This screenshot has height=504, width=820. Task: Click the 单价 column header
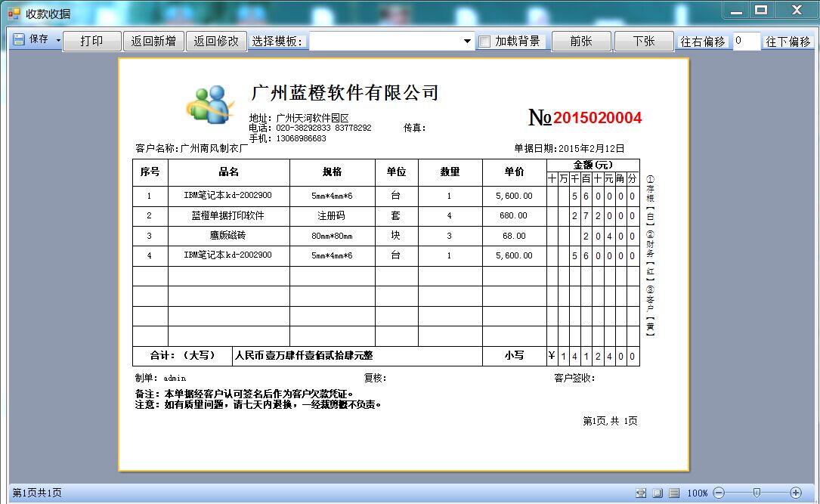pyautogui.click(x=514, y=172)
